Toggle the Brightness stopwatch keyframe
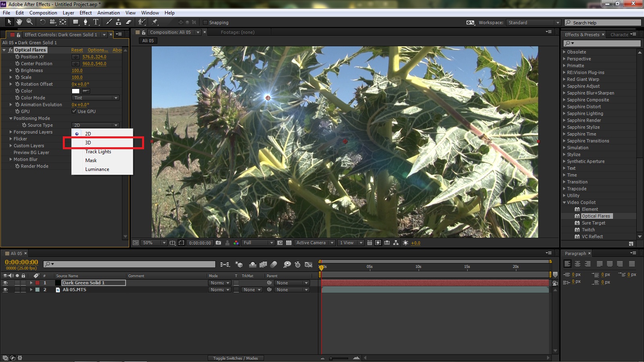Screen dimensions: 644x362 coord(17,70)
